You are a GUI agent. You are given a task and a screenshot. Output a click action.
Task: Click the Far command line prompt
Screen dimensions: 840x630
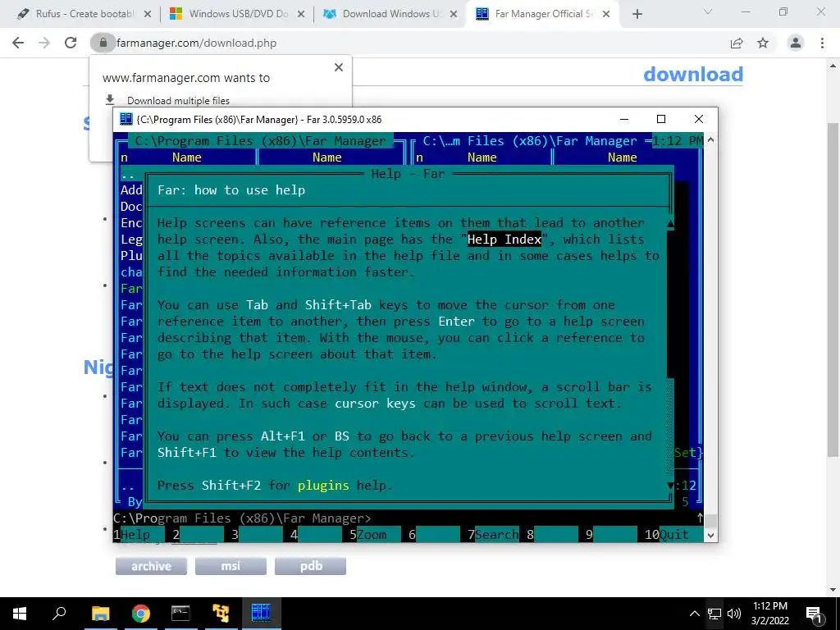click(x=242, y=518)
